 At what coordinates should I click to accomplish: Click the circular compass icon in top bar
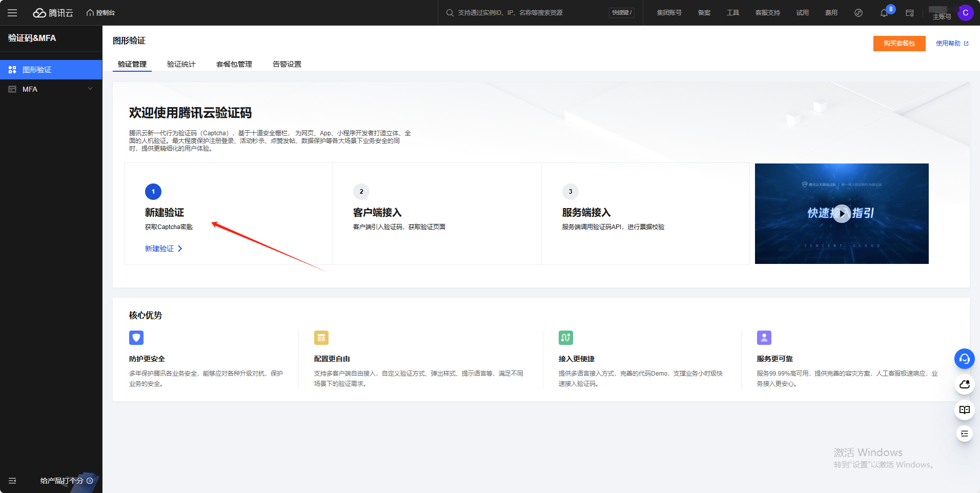(x=859, y=13)
